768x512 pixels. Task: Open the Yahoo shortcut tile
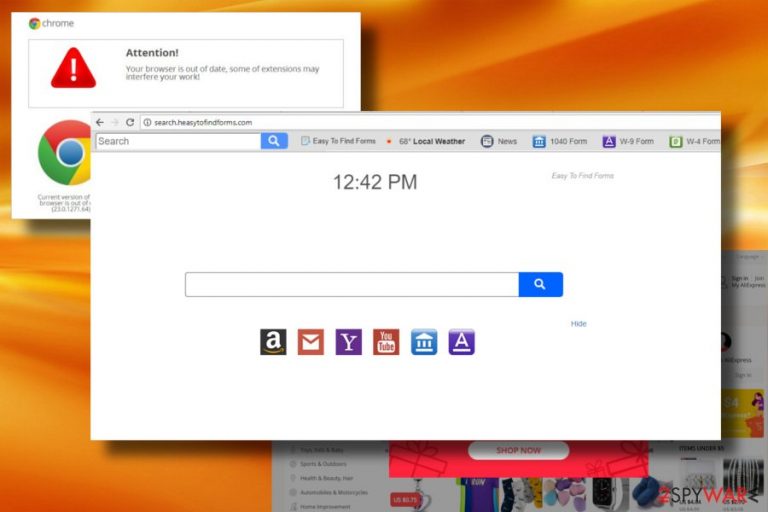tap(349, 342)
